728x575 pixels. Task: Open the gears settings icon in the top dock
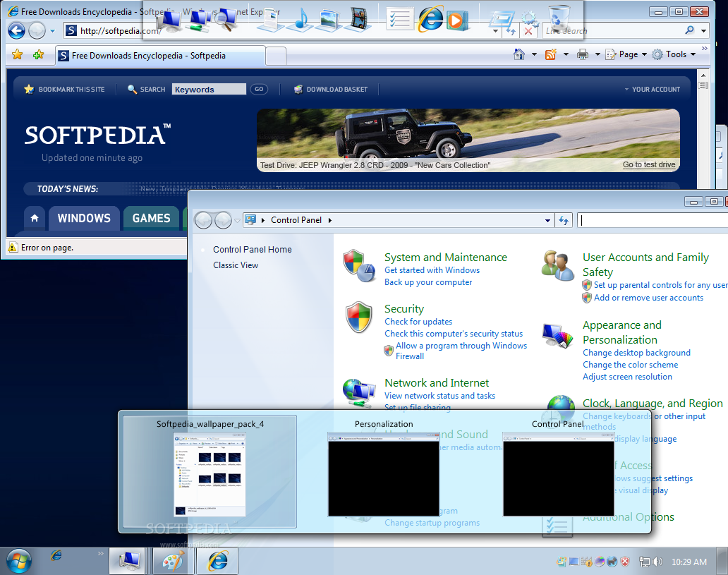pos(529,20)
